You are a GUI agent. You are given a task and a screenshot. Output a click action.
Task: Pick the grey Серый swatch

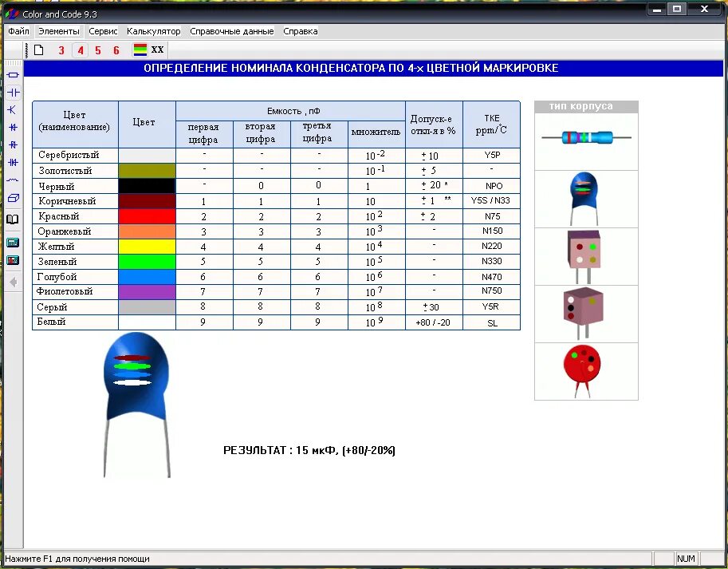[147, 307]
